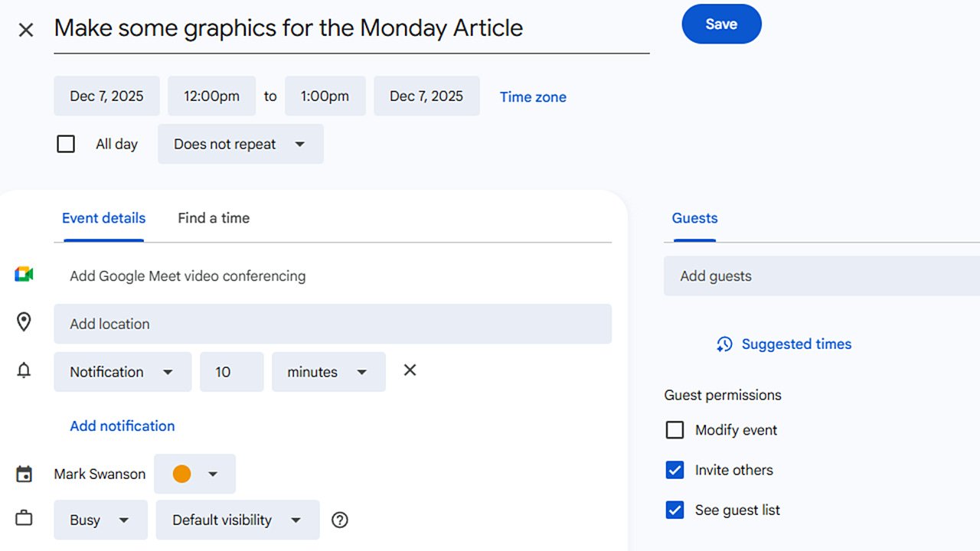This screenshot has width=980, height=551.
Task: Expand the Busy status dropdown
Action: [x=100, y=520]
